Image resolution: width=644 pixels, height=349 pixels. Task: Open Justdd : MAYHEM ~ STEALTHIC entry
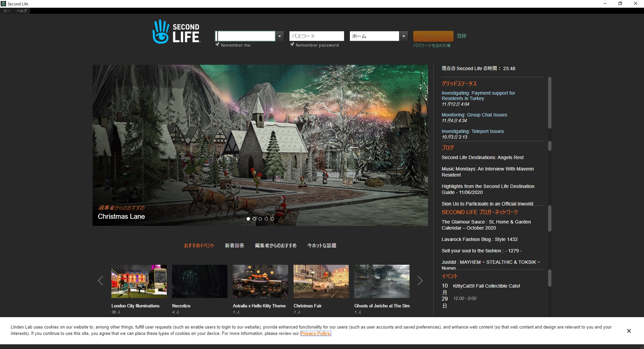(x=491, y=265)
